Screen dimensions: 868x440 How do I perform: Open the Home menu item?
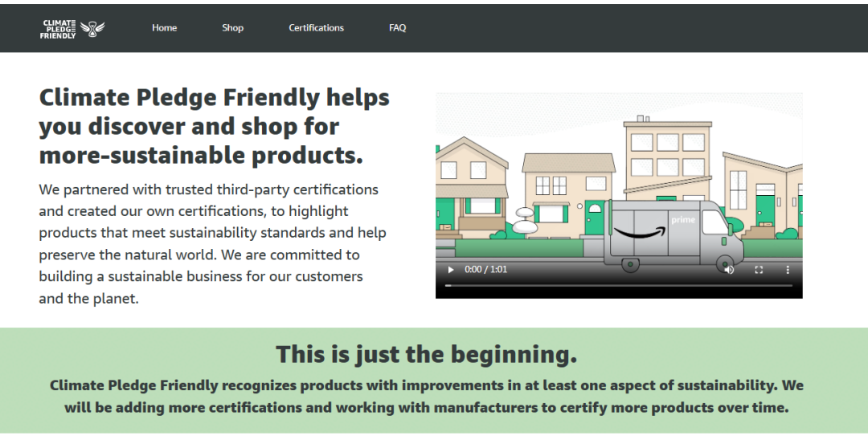[165, 27]
